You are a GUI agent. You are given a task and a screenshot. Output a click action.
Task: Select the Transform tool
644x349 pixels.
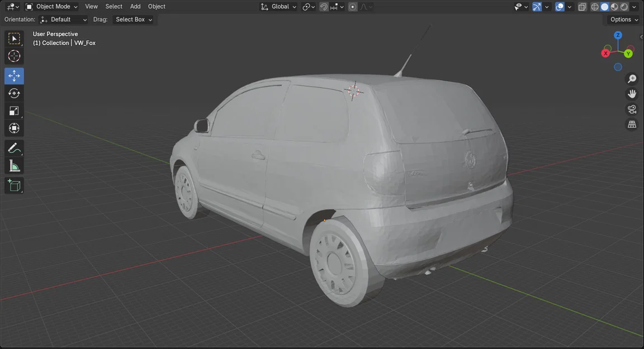[13, 128]
